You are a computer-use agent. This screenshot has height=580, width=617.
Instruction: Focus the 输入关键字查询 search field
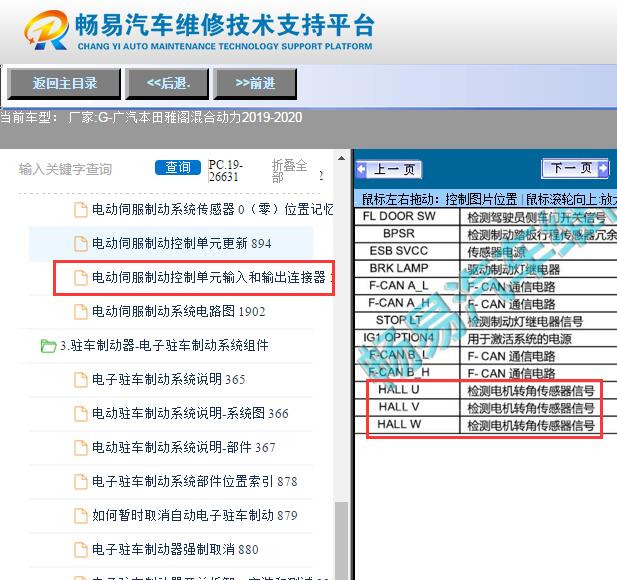click(65, 169)
